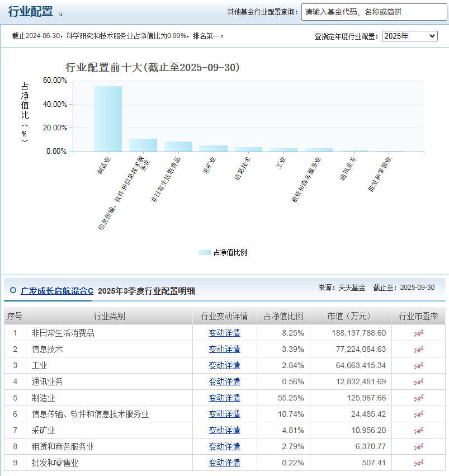Click the 行业类别 column header

(109, 316)
